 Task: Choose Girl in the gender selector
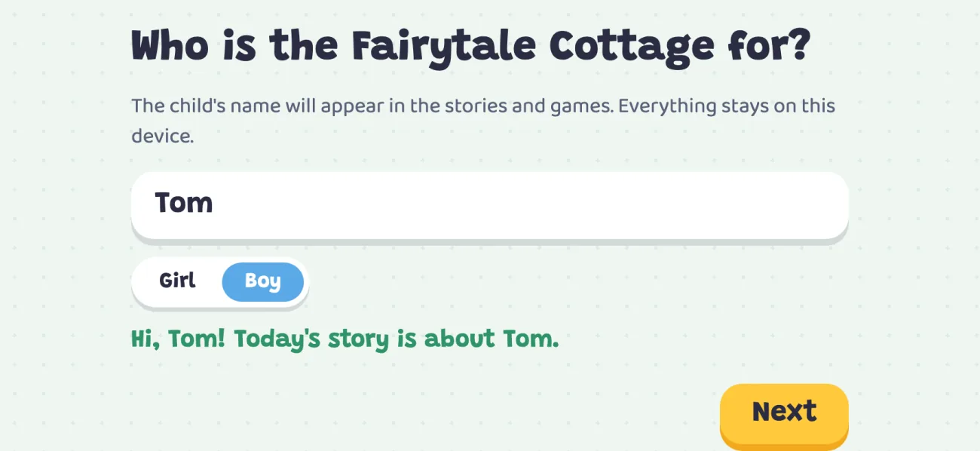click(x=177, y=281)
